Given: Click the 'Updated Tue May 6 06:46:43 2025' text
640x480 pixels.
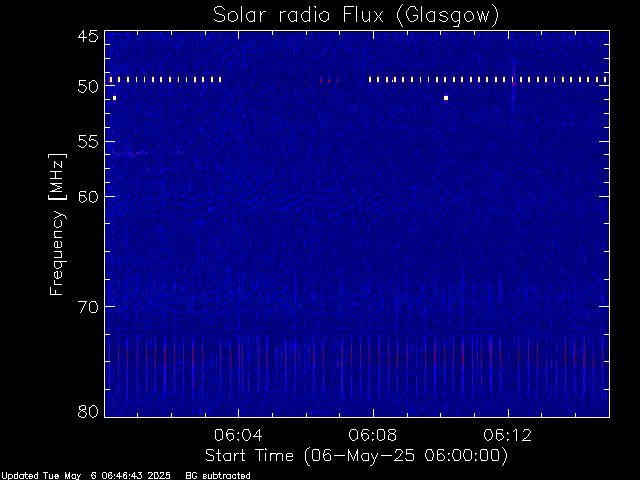Looking at the screenshot, I should pos(85,476).
